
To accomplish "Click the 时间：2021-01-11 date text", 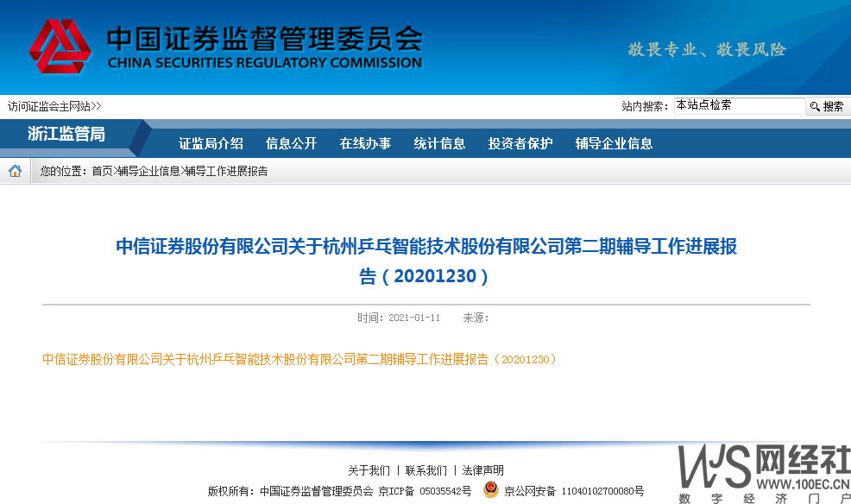I will click(399, 318).
